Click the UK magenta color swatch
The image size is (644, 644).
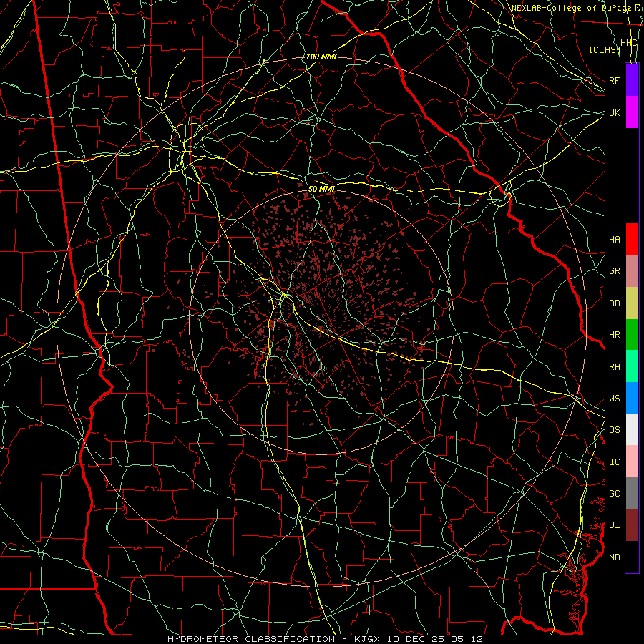click(632, 112)
